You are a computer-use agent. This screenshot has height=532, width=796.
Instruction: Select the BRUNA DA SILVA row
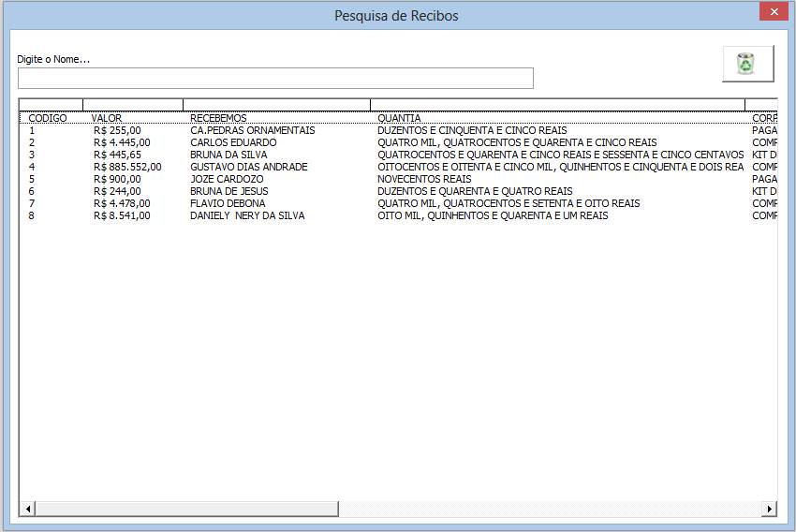tap(399, 155)
